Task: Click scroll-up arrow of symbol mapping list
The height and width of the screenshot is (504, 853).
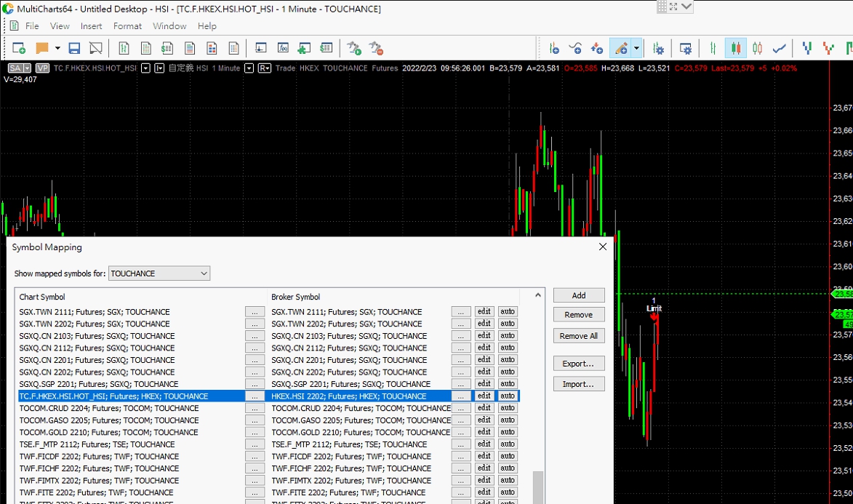Action: pos(537,295)
